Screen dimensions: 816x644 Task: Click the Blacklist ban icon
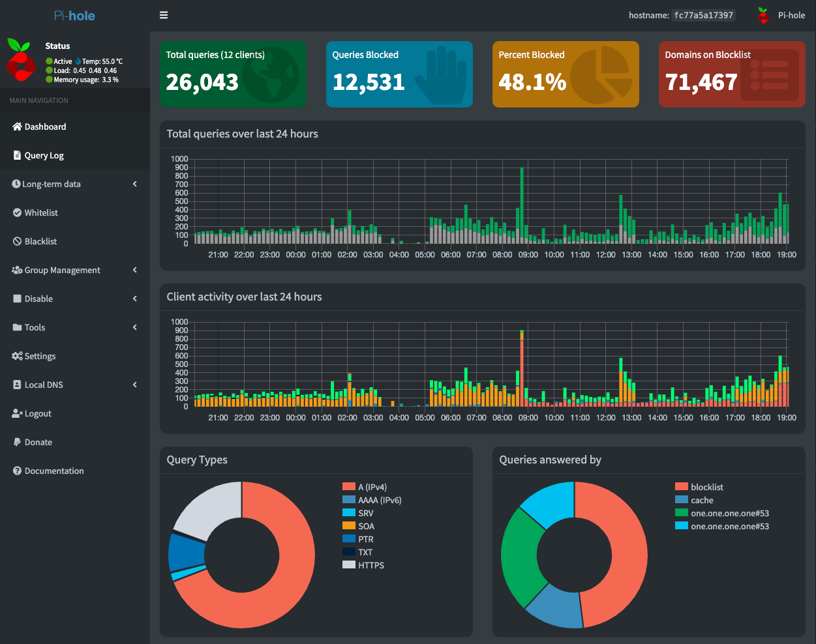point(17,241)
